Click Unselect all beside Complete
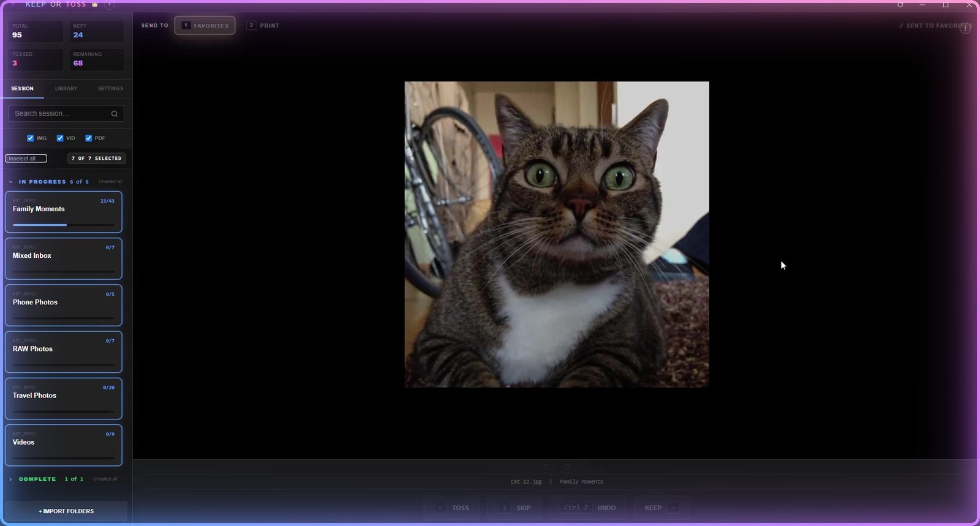The height and width of the screenshot is (526, 980). pyautogui.click(x=105, y=479)
